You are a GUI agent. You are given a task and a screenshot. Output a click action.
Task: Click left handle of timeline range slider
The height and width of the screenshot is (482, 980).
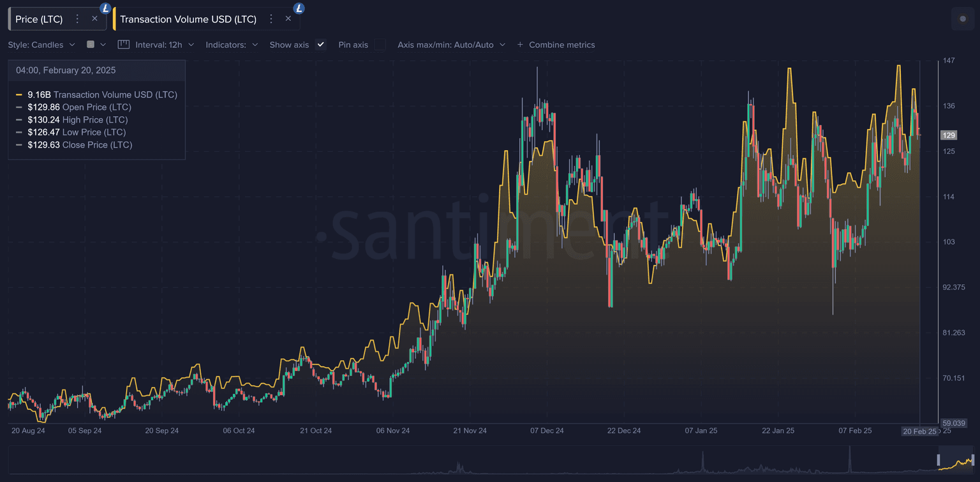pyautogui.click(x=939, y=460)
